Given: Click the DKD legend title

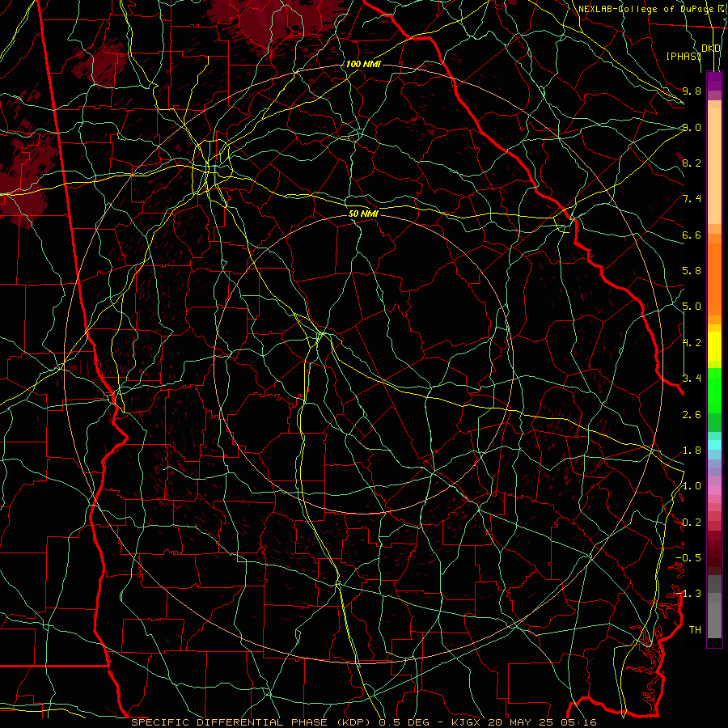Looking at the screenshot, I should (711, 49).
